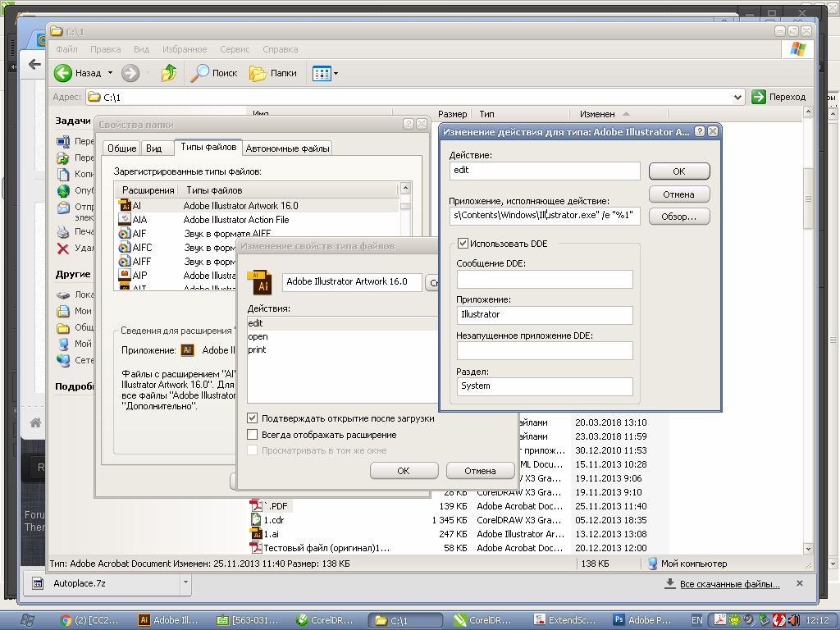Click the application path input field

[x=545, y=216]
